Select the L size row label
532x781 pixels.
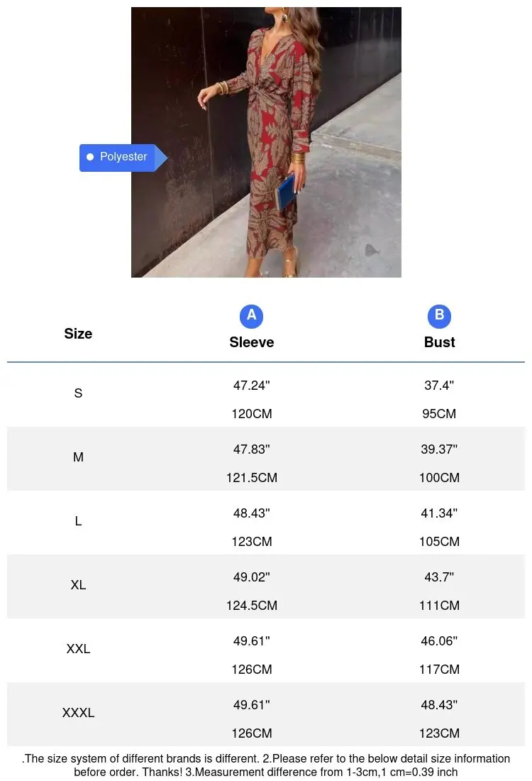[x=78, y=521]
